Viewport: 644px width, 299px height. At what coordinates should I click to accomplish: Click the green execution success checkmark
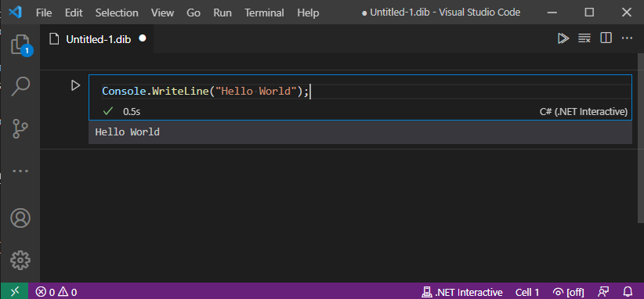pyautogui.click(x=108, y=111)
